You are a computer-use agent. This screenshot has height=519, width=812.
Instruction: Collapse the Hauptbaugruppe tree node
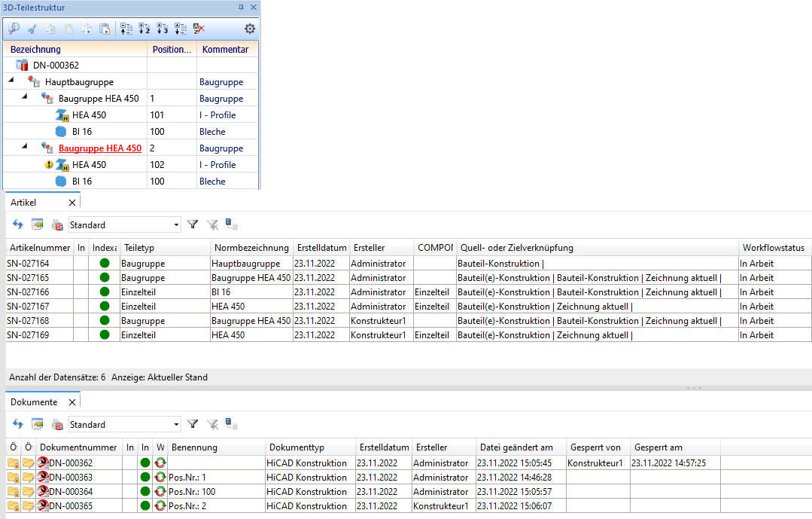[x=11, y=81]
